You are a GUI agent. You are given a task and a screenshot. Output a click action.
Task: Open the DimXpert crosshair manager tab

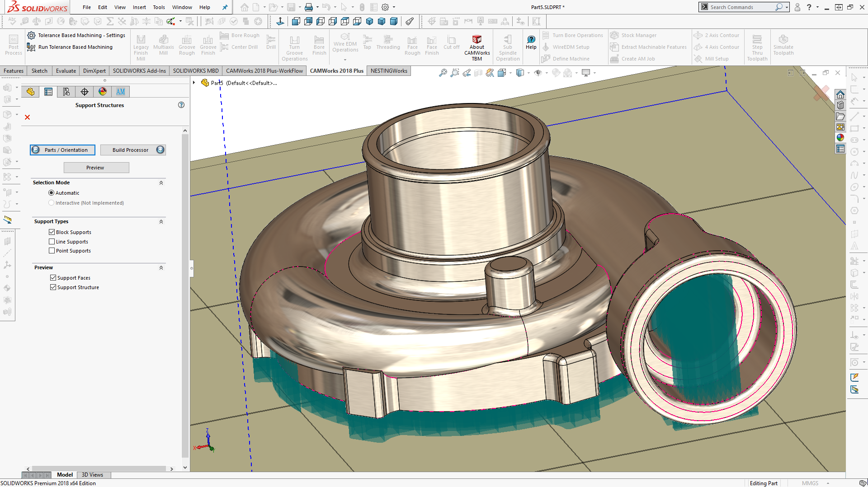pyautogui.click(x=85, y=92)
